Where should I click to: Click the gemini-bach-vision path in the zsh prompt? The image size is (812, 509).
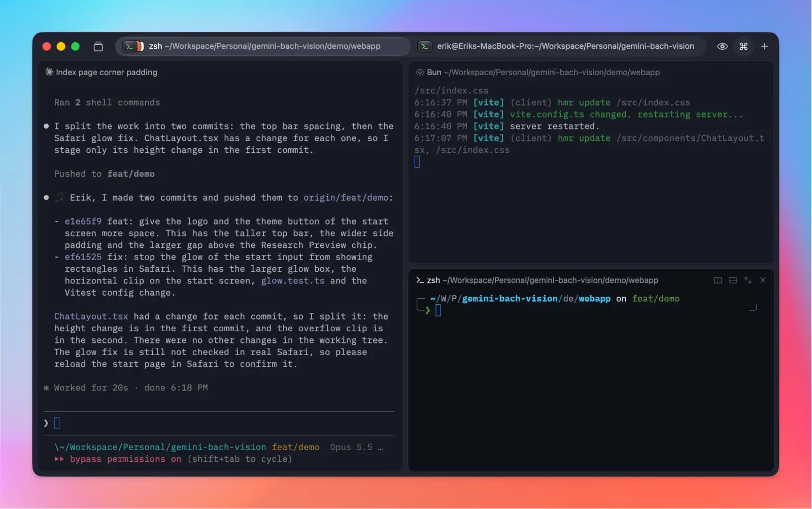coord(510,299)
